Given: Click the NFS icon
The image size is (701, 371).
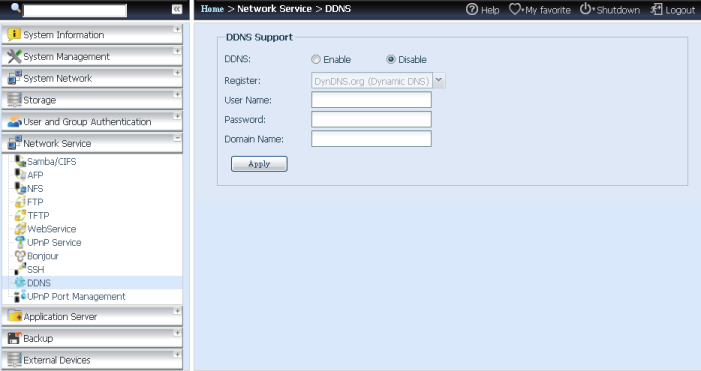Looking at the screenshot, I should click(20, 188).
